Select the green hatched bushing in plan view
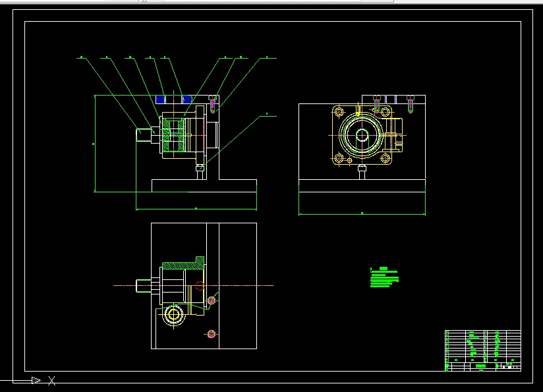The width and height of the screenshot is (543, 392). point(183,264)
